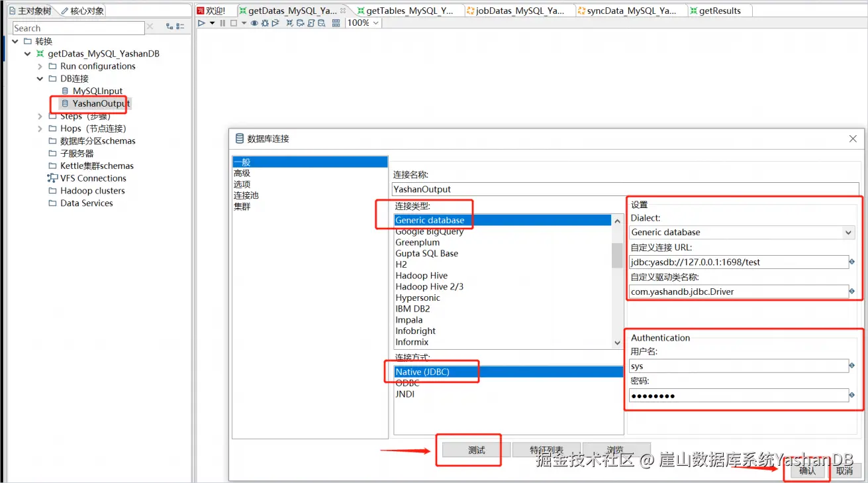The image size is (868, 483).
Task: Select the 选项 settings category
Action: click(242, 184)
